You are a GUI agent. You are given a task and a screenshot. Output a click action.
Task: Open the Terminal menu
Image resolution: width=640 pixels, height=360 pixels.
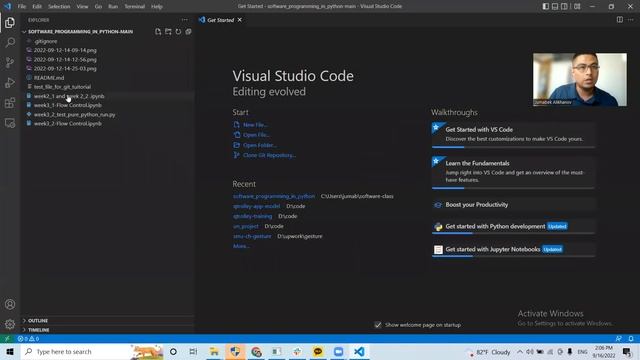135,7
